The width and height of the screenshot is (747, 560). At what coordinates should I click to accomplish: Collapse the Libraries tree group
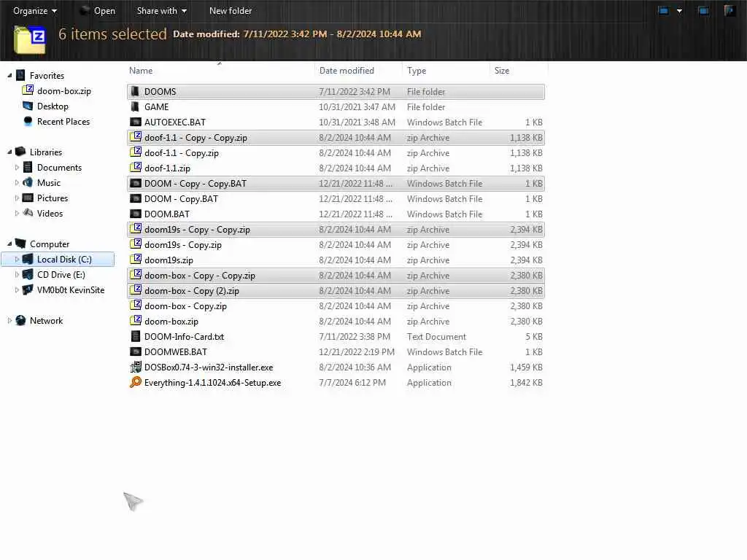click(9, 152)
